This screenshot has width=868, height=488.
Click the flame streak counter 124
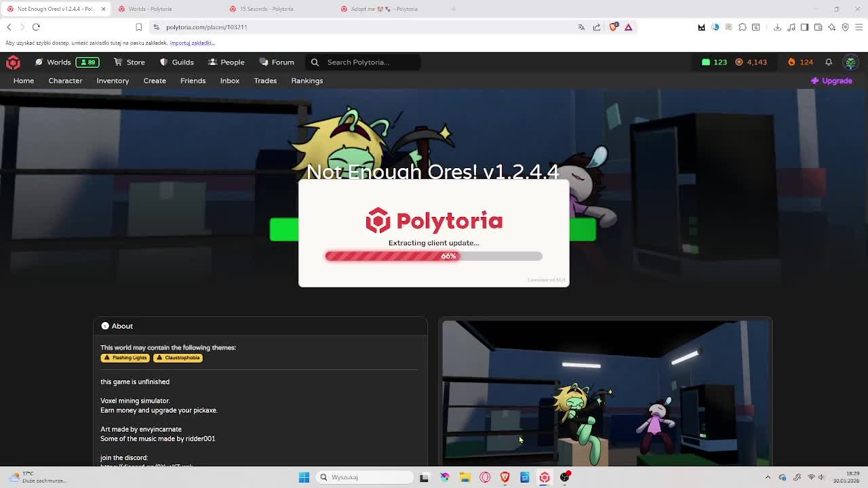800,62
